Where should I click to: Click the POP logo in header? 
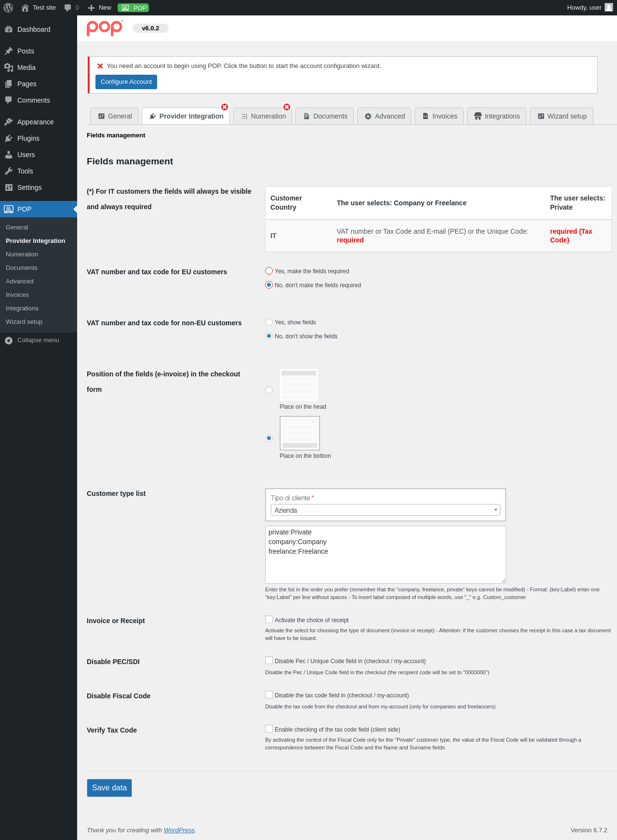[105, 28]
